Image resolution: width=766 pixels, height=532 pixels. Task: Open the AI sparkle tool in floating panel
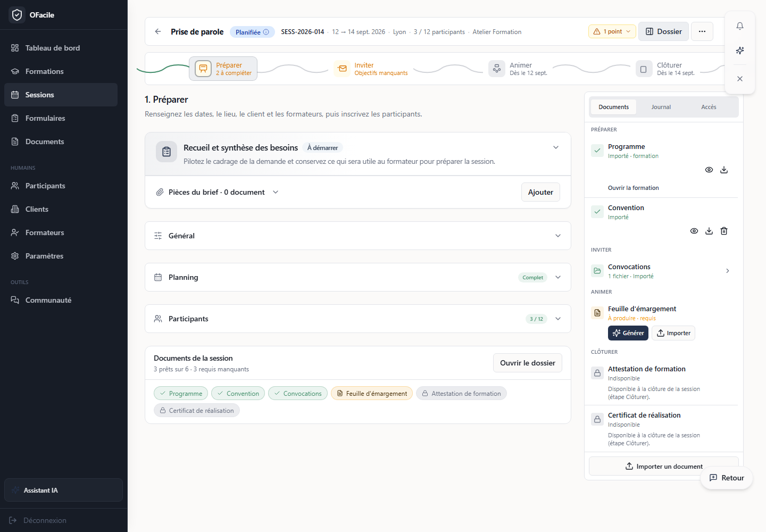tap(740, 51)
